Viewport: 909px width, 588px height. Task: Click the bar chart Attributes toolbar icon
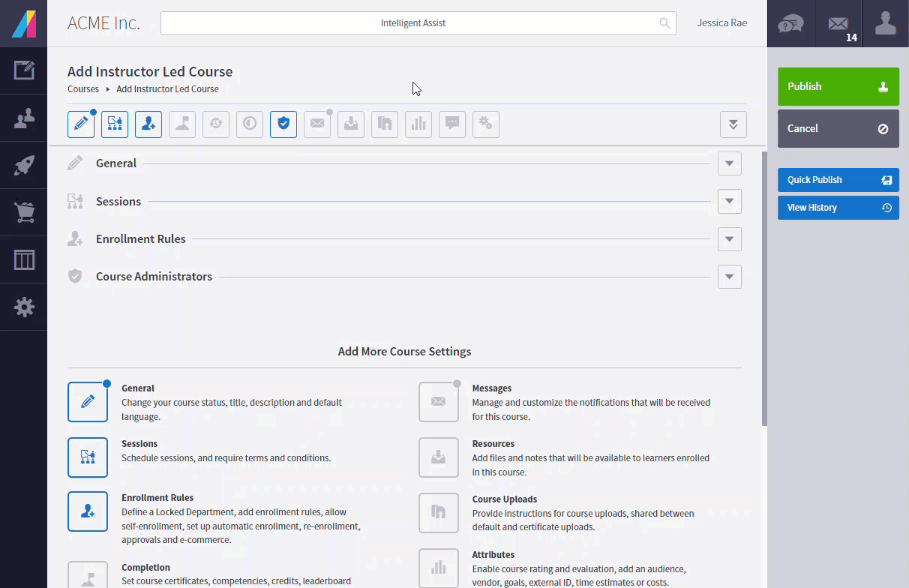pyautogui.click(x=418, y=124)
